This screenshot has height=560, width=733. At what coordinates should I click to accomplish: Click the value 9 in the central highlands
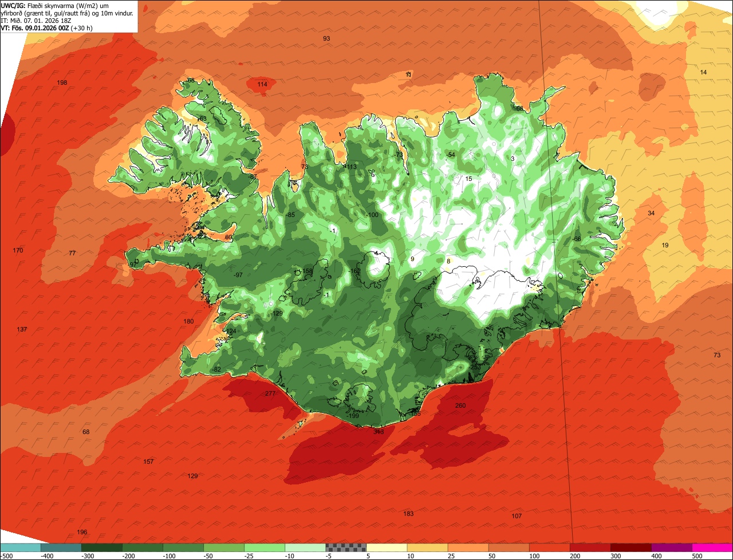click(x=412, y=259)
